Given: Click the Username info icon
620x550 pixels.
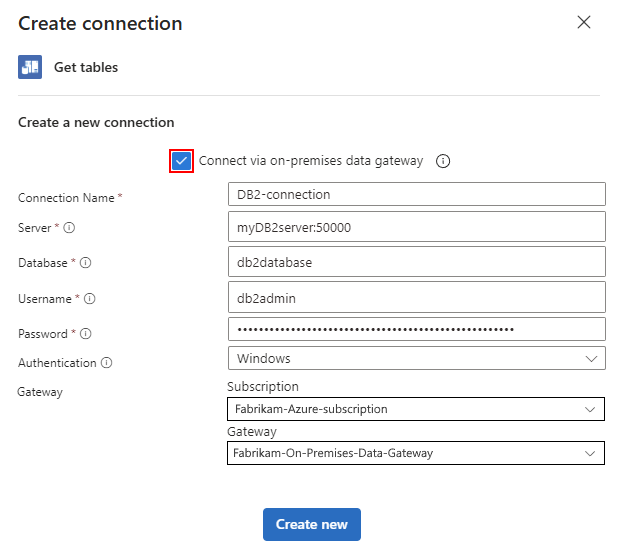Looking at the screenshot, I should point(90,298).
